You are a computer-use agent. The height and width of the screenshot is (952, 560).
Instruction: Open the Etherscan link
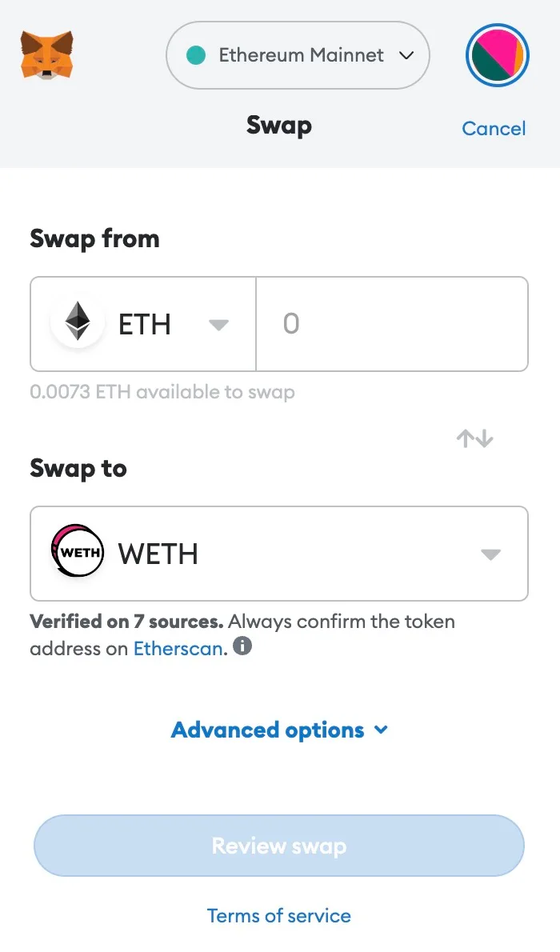[178, 648]
